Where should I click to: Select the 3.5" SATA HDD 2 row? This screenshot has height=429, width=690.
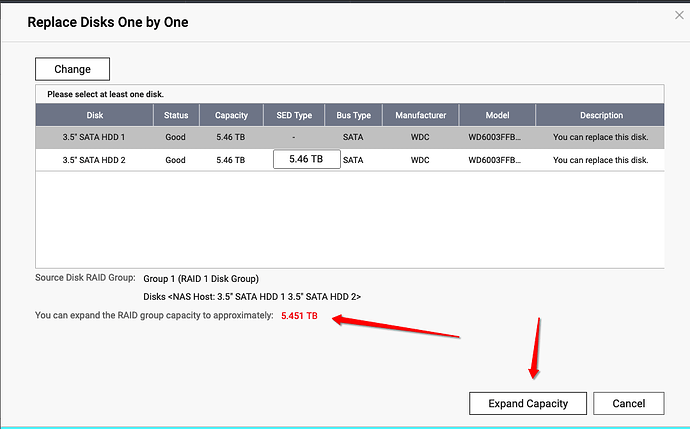click(94, 160)
